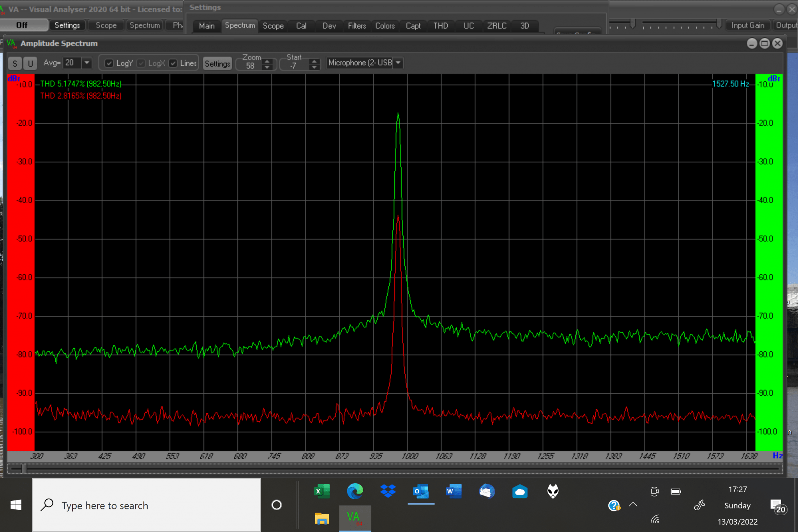
Task: Open the ZRLC tab in Settings
Action: click(x=497, y=26)
